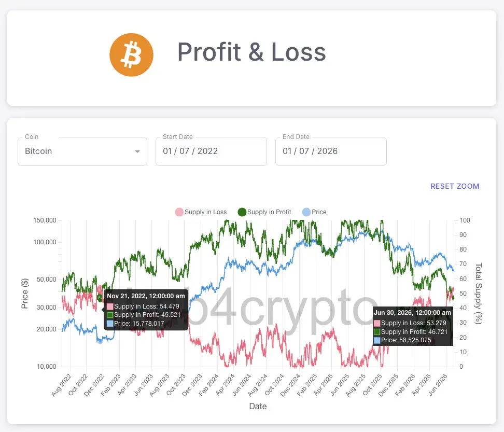
Task: Click the blue Price legend circle
Action: [x=306, y=212]
